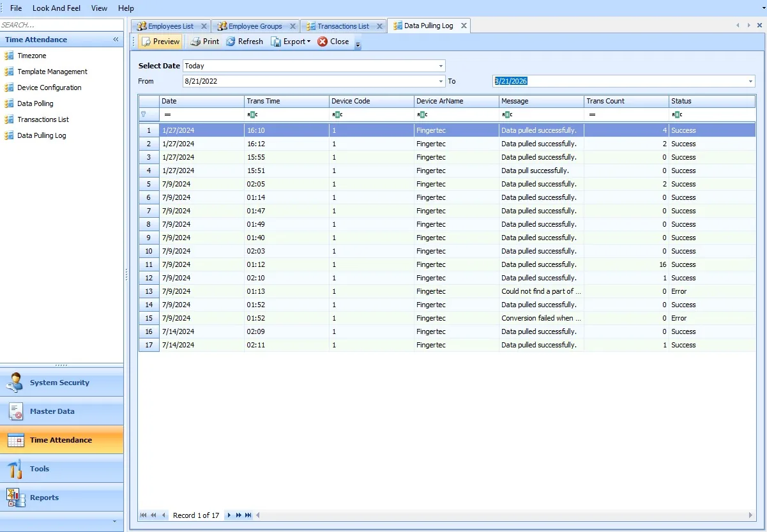
Task: Close active document via the tab-strip X
Action: coord(759,26)
